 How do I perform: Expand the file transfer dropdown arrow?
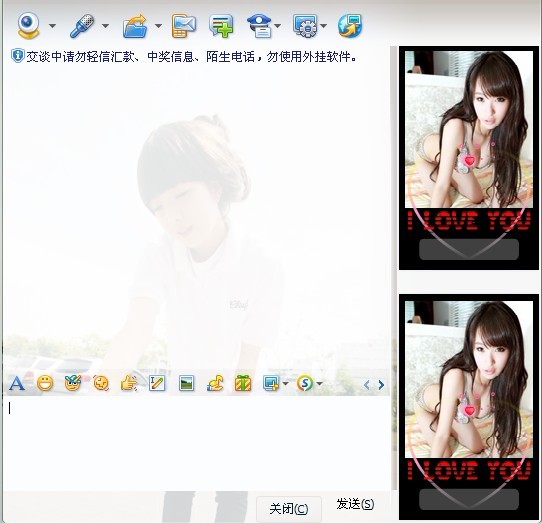click(x=158, y=26)
